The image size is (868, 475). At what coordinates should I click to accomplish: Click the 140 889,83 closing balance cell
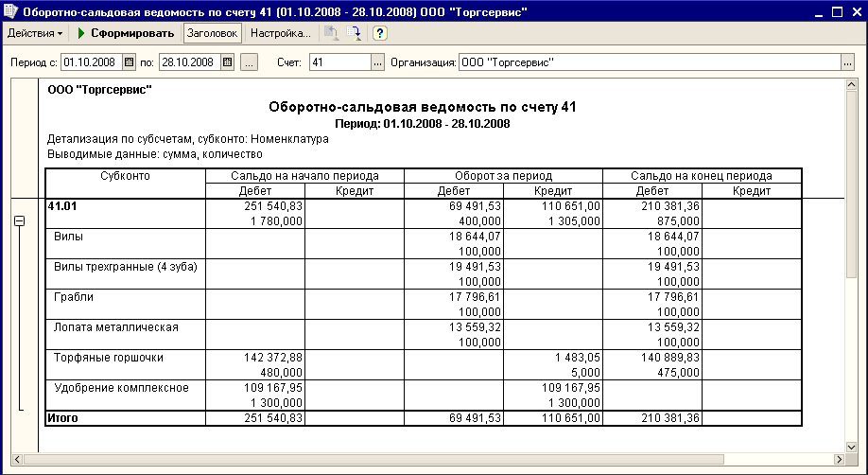point(670,358)
